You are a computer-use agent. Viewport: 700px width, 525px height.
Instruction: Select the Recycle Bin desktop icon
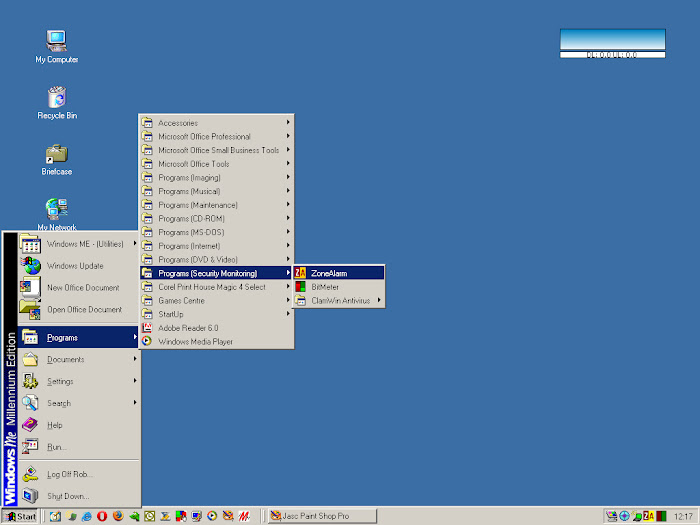[x=57, y=103]
